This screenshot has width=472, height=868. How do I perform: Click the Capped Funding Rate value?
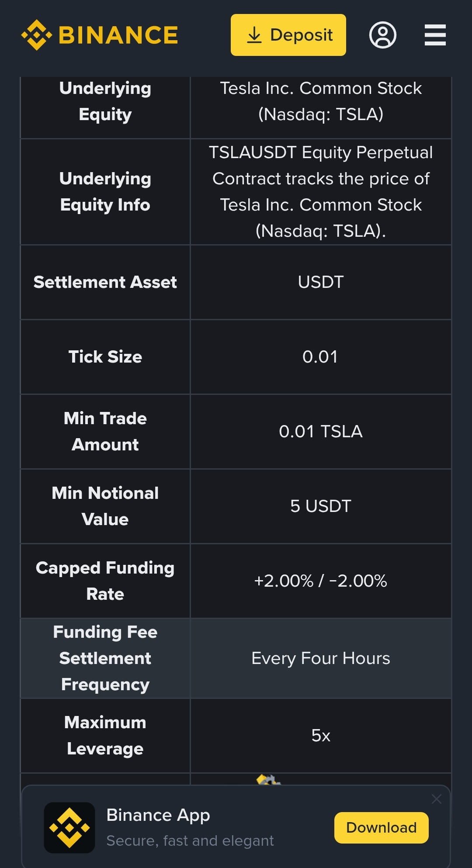pos(320,581)
